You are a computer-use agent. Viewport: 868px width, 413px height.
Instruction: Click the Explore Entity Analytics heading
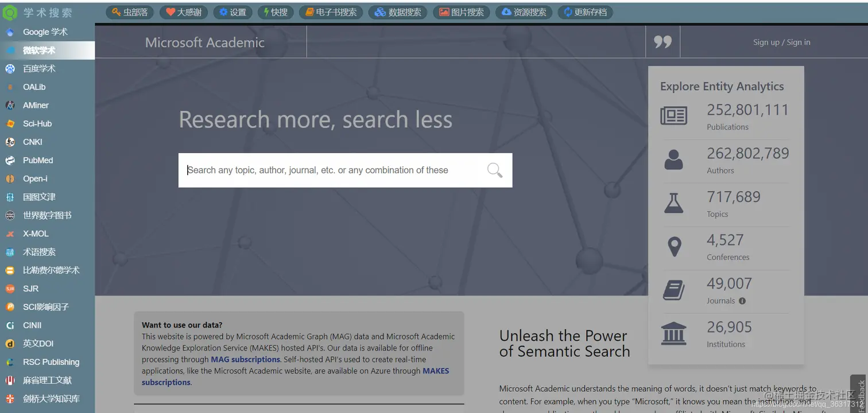click(722, 87)
